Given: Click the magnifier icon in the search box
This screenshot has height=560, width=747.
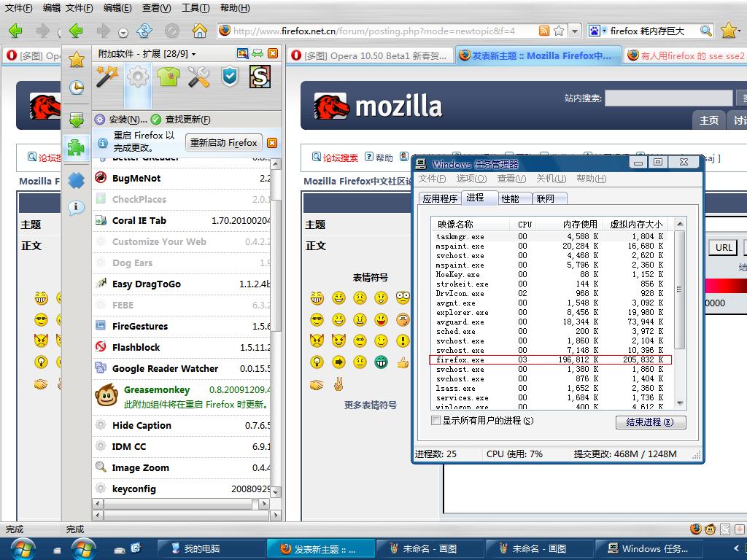Looking at the screenshot, I should (706, 31).
